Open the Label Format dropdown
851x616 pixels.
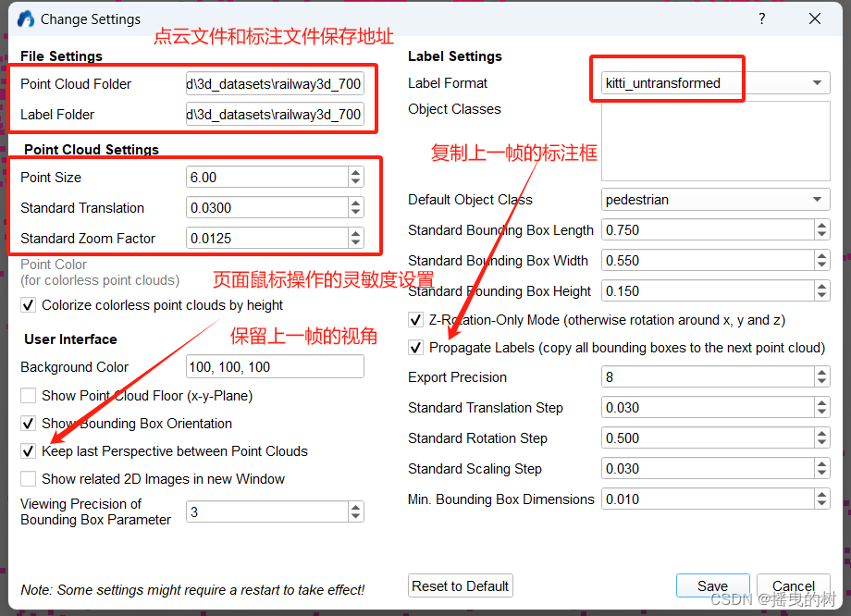point(715,83)
